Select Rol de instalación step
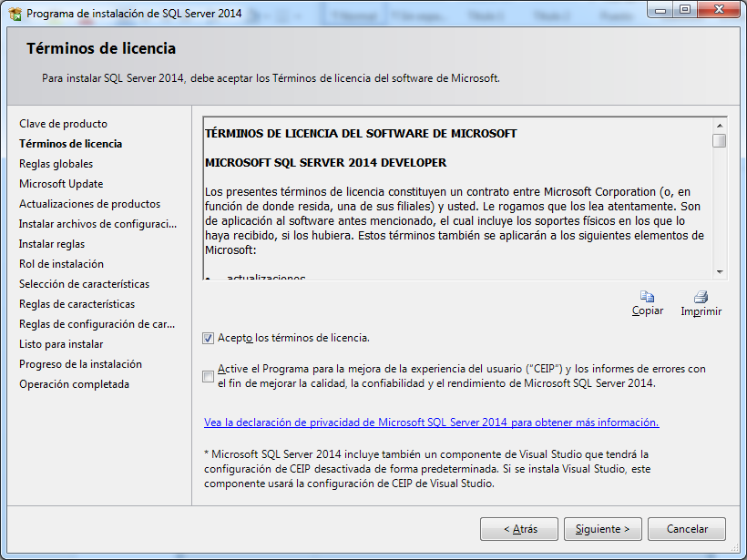 click(61, 264)
